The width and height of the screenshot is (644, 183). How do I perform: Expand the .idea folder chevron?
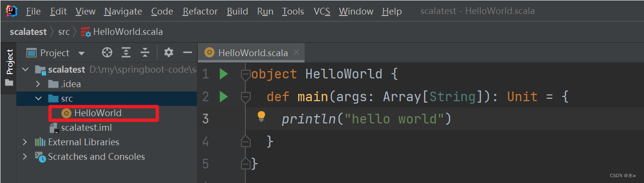[38, 84]
